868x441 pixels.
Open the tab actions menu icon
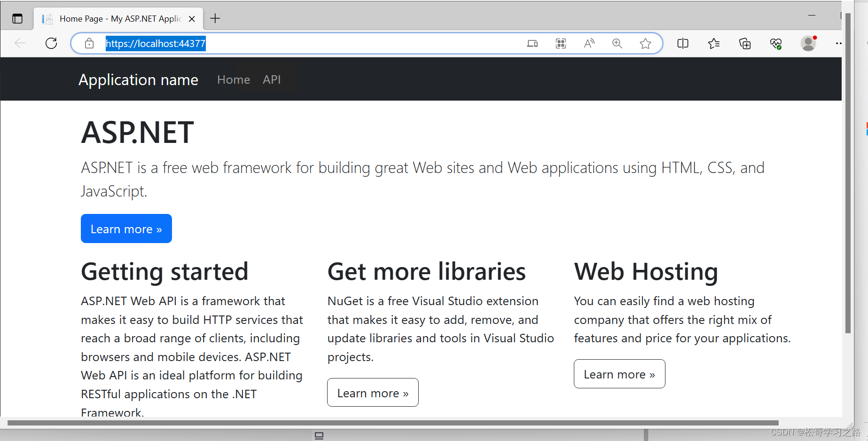[17, 19]
